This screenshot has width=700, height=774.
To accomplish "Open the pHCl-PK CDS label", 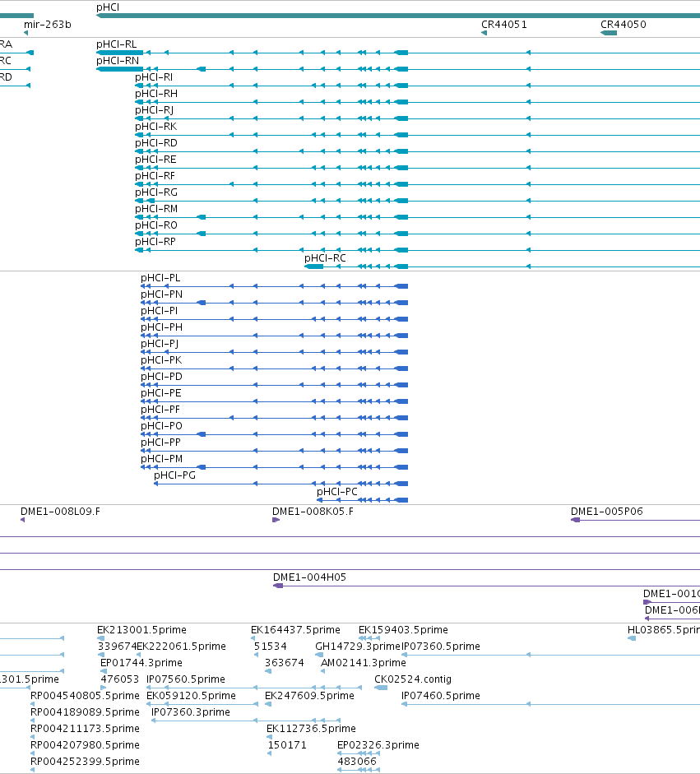I will [161, 359].
